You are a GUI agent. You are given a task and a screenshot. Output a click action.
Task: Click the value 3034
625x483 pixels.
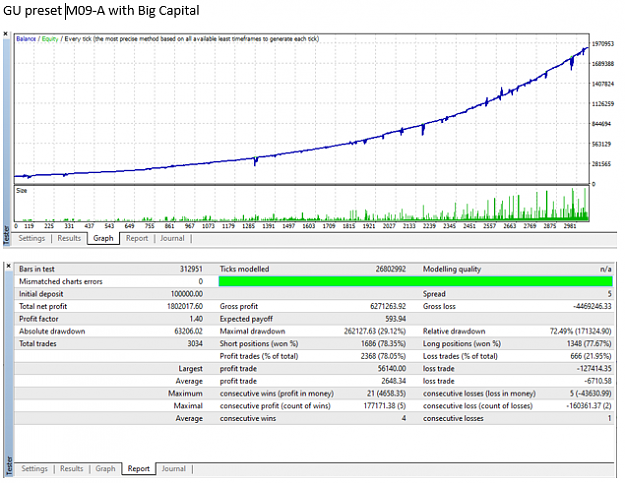point(195,344)
